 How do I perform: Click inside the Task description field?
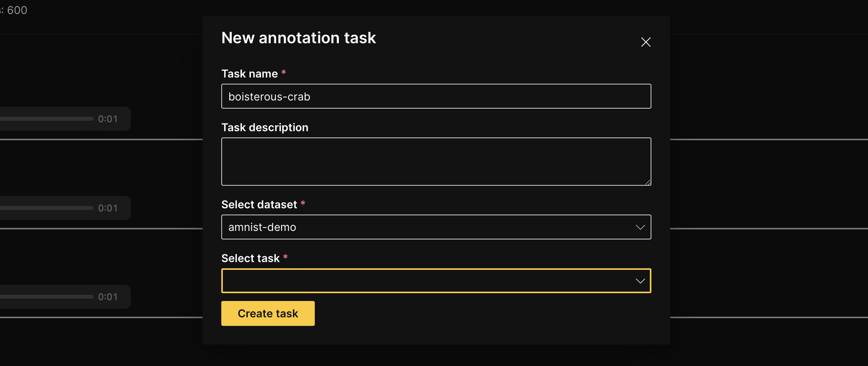click(x=436, y=161)
